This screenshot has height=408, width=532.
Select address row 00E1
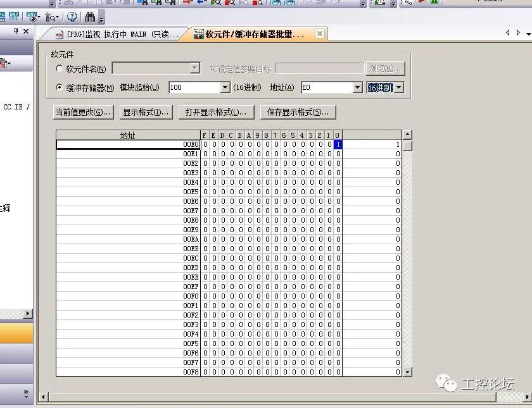pos(128,154)
